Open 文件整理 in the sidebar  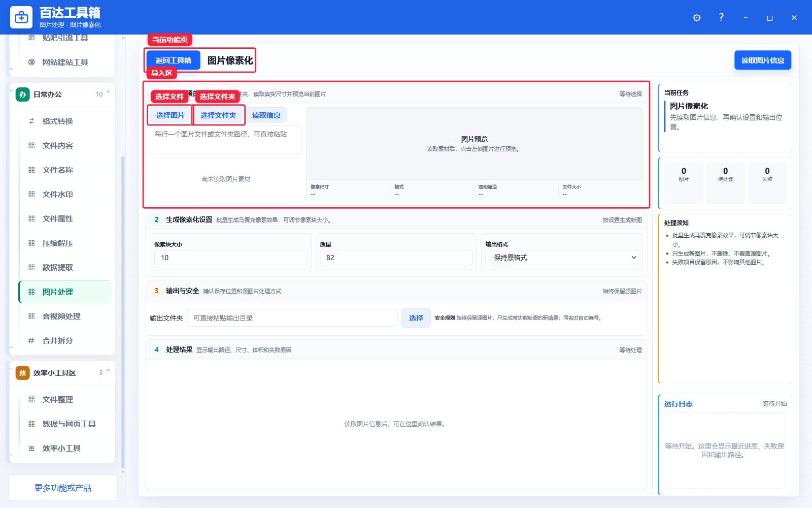click(x=65, y=399)
